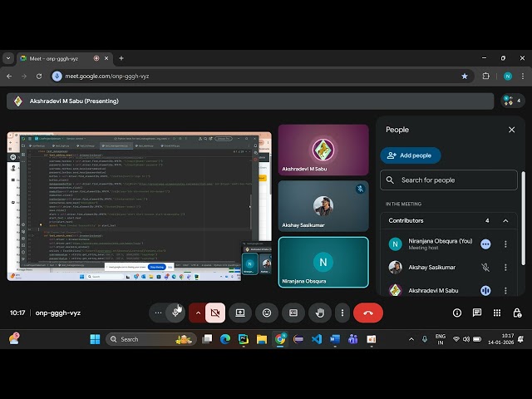This screenshot has width=532, height=399.
Task: Open more actions for Niranjana Obsqura
Action: (505, 244)
